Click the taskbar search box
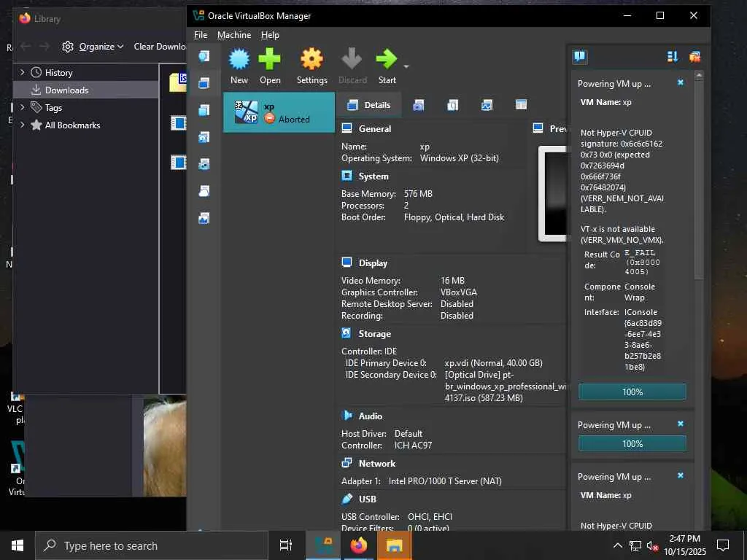Image resolution: width=747 pixels, height=560 pixels. [152, 545]
